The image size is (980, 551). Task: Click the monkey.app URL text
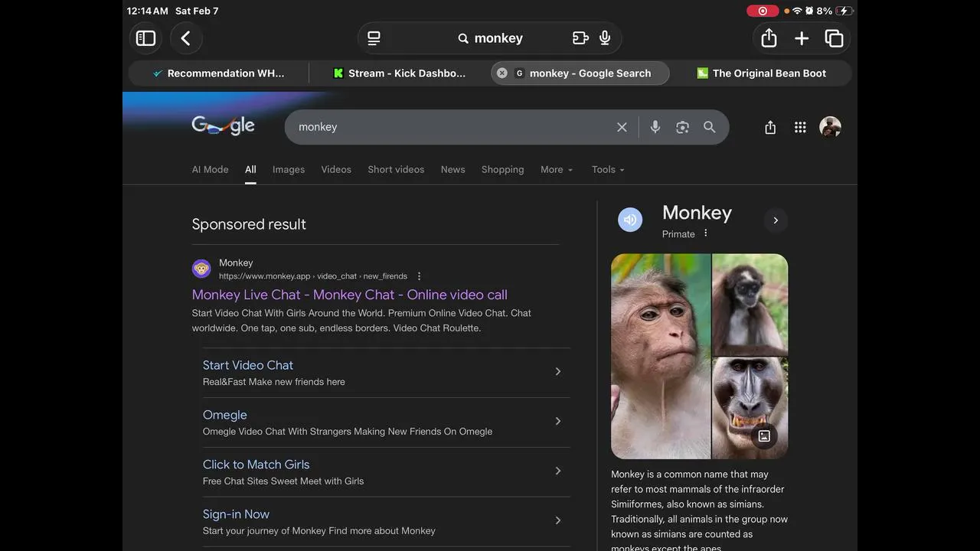(313, 276)
